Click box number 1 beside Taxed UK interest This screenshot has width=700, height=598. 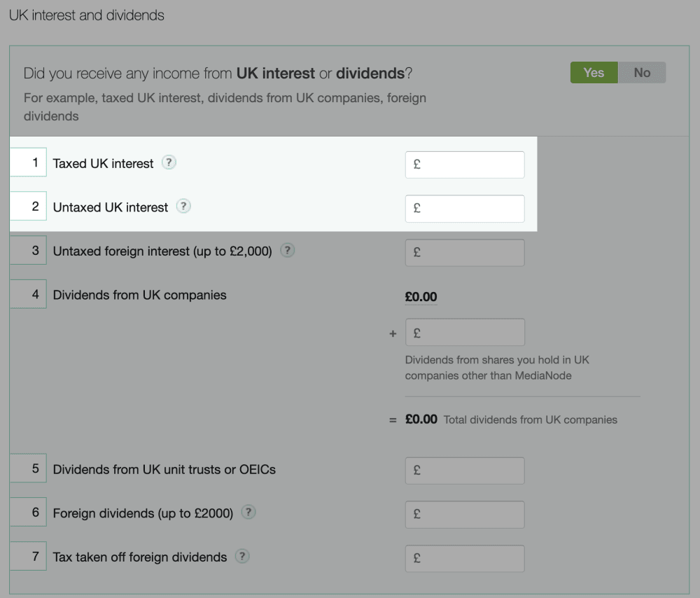(x=29, y=162)
